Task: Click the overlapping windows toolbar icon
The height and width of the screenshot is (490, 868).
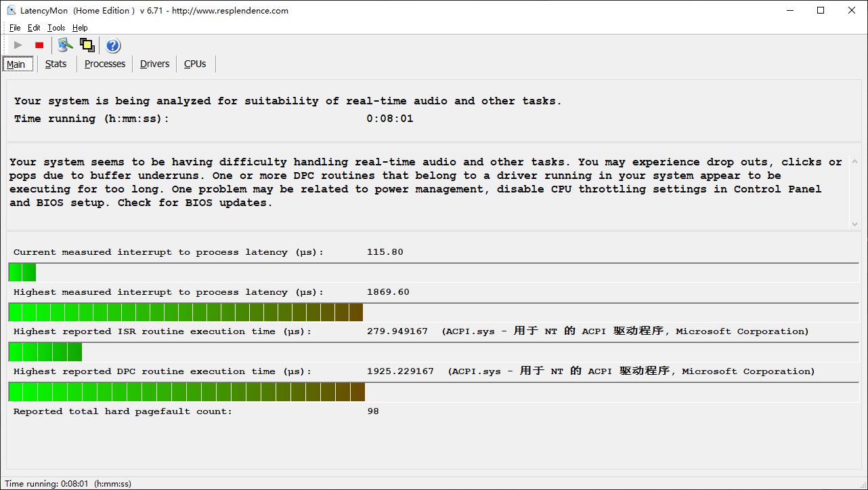Action: point(87,45)
